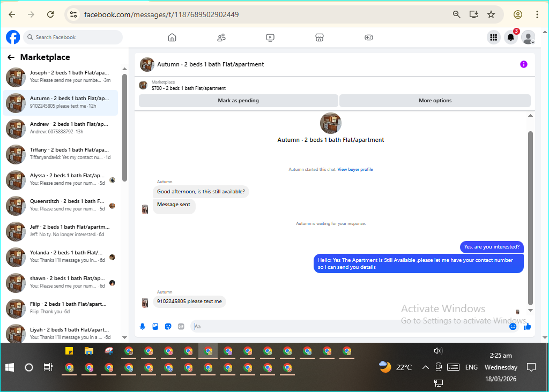
Task: Open the View buyer profile link
Action: point(355,169)
